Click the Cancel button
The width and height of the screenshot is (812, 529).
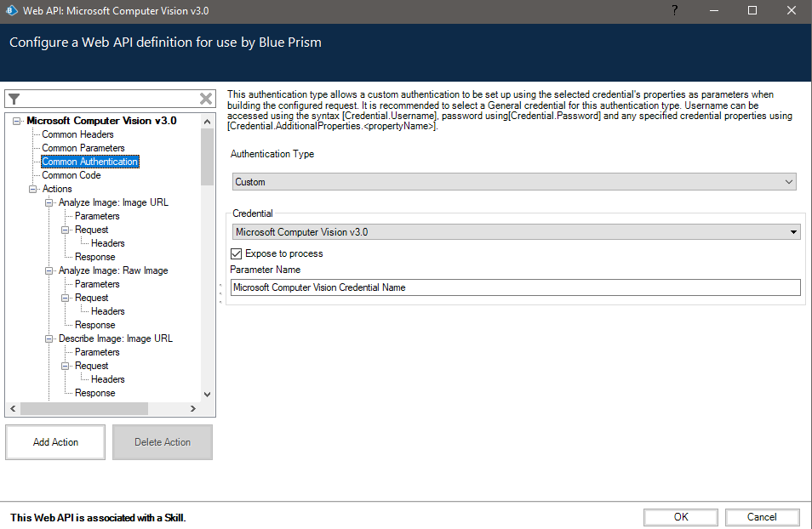coord(762,517)
